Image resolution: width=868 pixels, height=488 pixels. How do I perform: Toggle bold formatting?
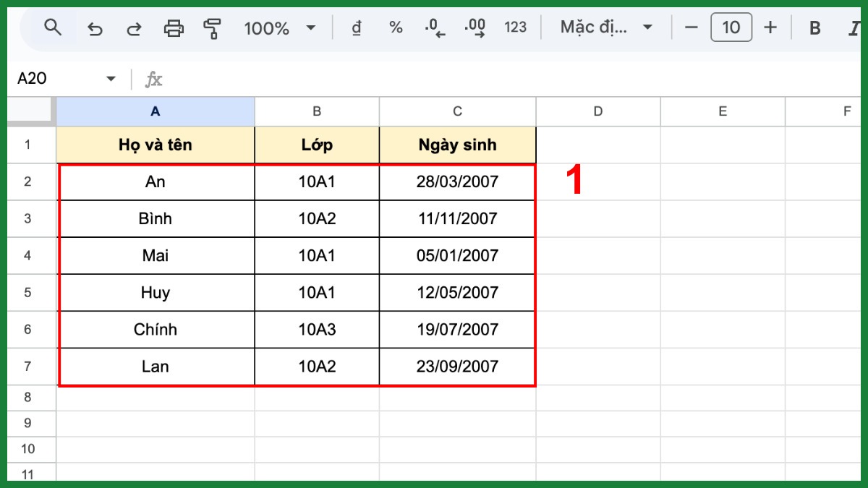click(814, 27)
